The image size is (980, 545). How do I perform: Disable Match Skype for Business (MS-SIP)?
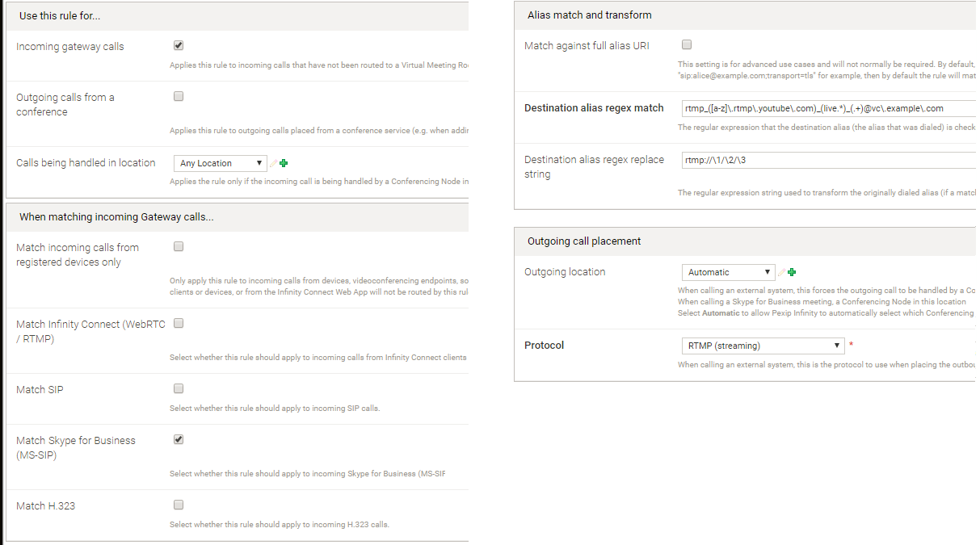coord(178,439)
